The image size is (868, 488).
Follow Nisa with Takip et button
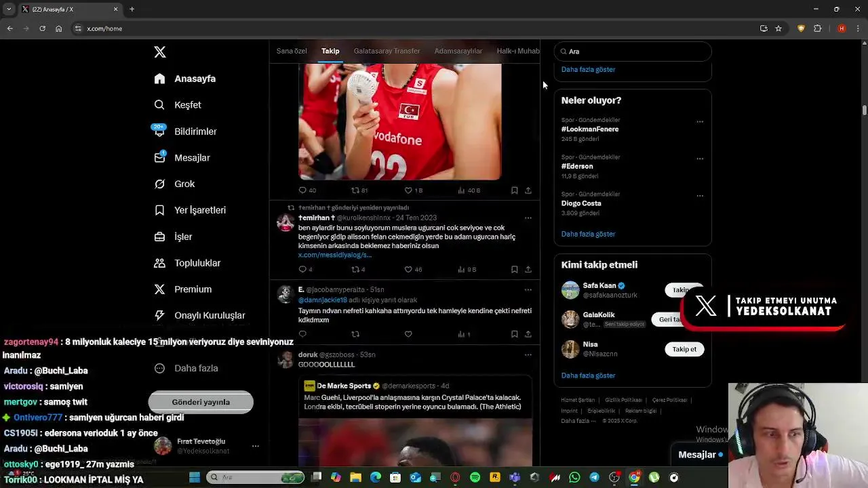(684, 349)
